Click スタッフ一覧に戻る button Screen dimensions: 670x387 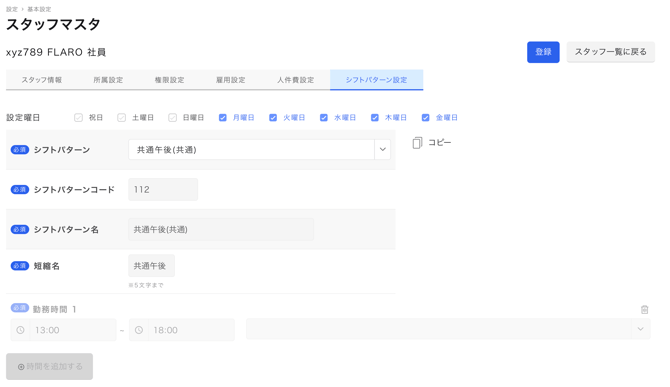click(611, 52)
